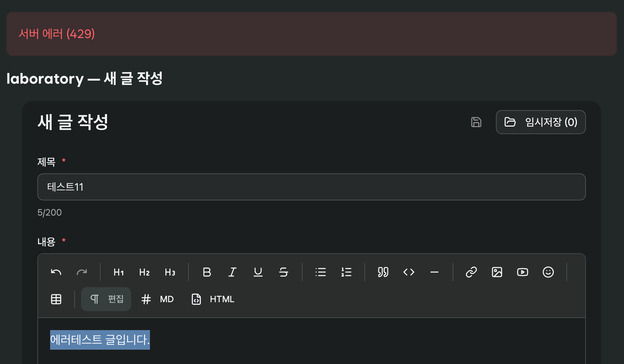Click the floppy disk save-draft icon
This screenshot has width=624, height=364.
(476, 122)
